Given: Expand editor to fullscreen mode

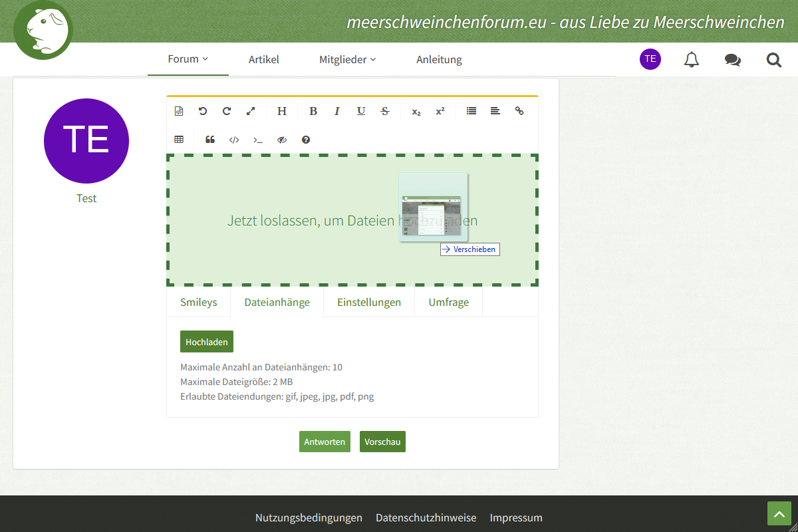Looking at the screenshot, I should click(251, 111).
